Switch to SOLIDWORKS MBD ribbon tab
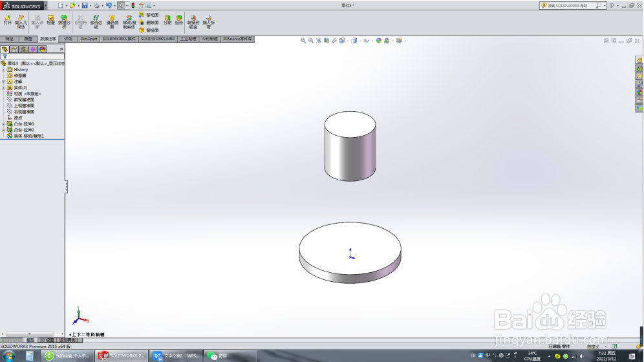Image resolution: width=644 pixels, height=362 pixels. (x=158, y=39)
